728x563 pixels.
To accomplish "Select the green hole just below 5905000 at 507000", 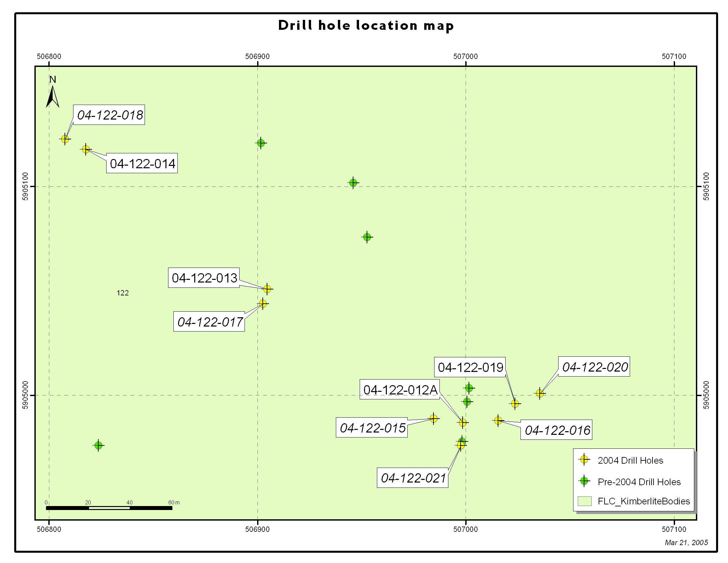I will (467, 402).
